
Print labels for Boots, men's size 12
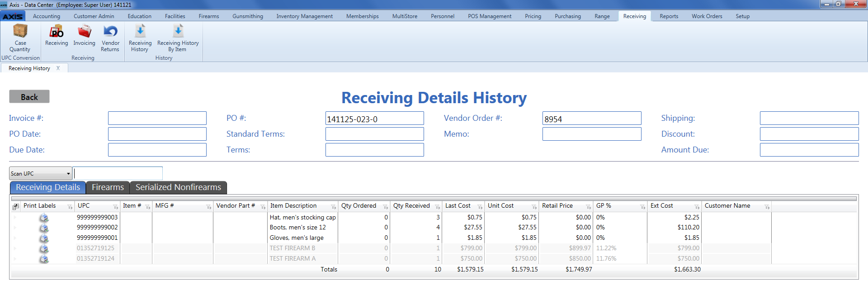(44, 228)
